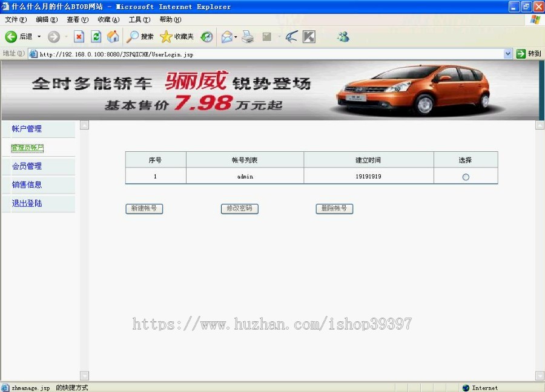Click main page scroll-up arrow
Image resolution: width=545 pixels, height=392 pixels.
click(x=540, y=125)
